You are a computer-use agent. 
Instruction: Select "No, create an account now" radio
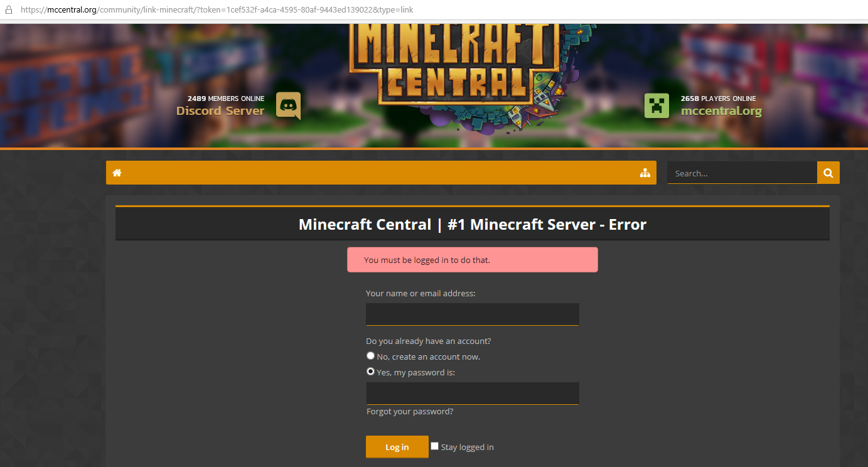pyautogui.click(x=370, y=356)
